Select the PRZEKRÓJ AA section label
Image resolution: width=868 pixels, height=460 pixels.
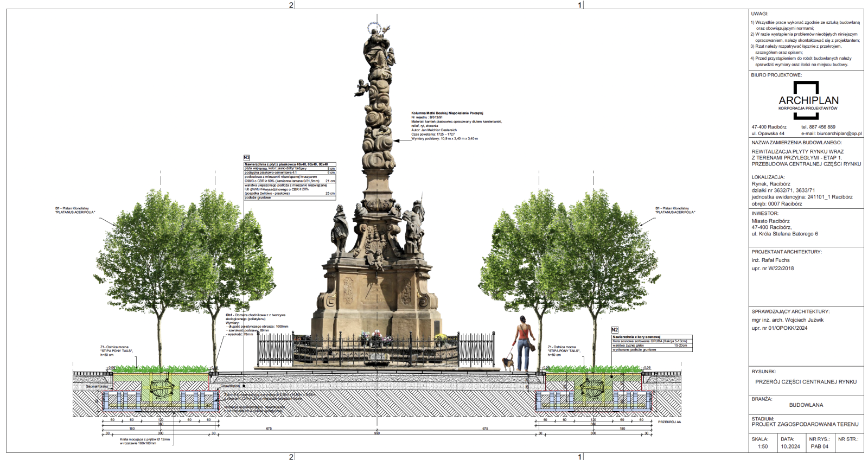point(669,421)
